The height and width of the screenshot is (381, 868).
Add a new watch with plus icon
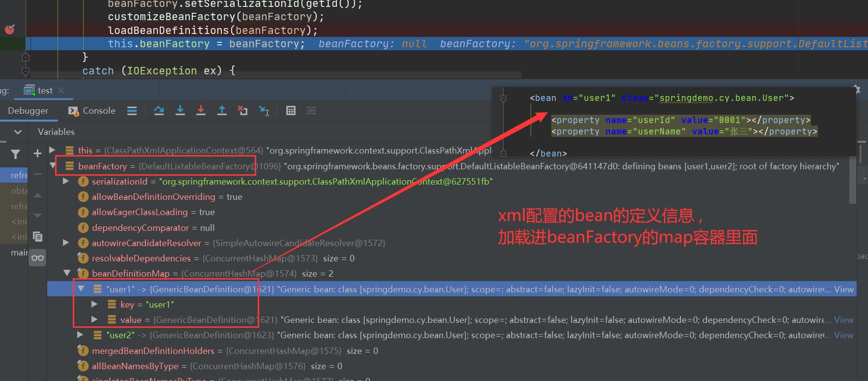coord(37,154)
